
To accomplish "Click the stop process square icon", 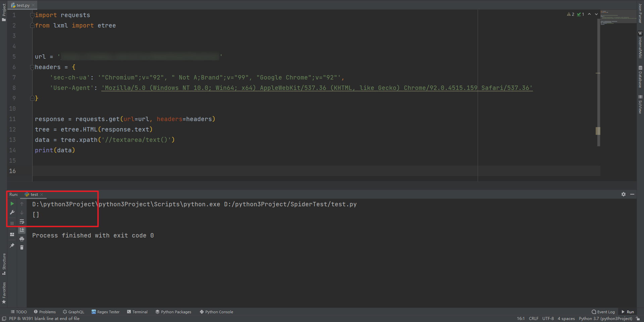I will 12,223.
